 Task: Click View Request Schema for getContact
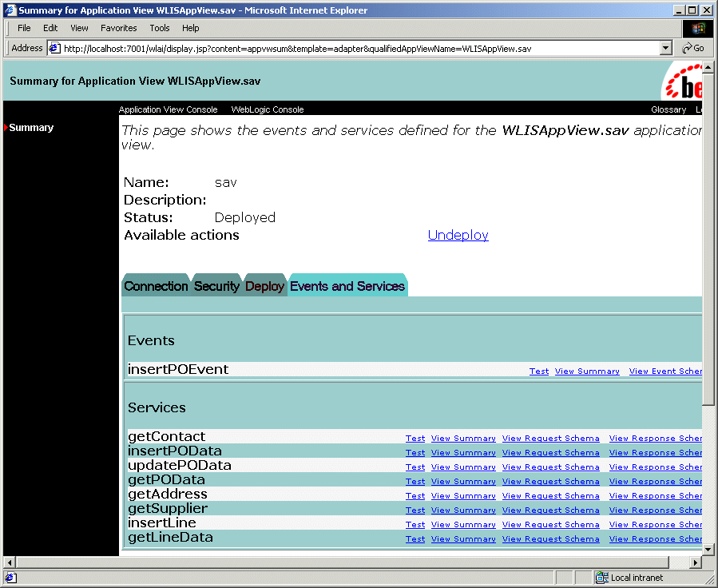551,439
